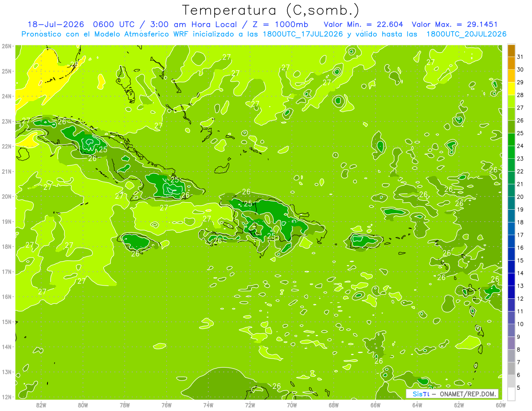The width and height of the screenshot is (532, 411).
Task: Click the "20N" latitude axis label
Action: click(7, 196)
